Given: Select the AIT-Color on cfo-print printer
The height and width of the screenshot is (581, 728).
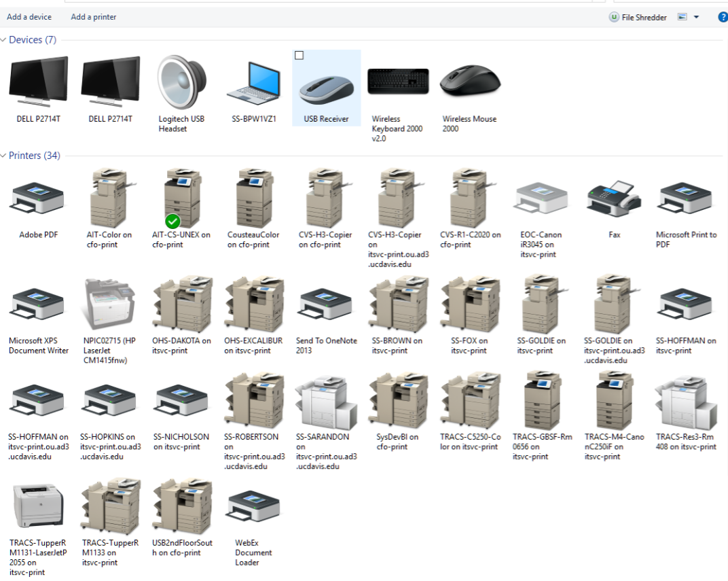Looking at the screenshot, I should click(109, 209).
